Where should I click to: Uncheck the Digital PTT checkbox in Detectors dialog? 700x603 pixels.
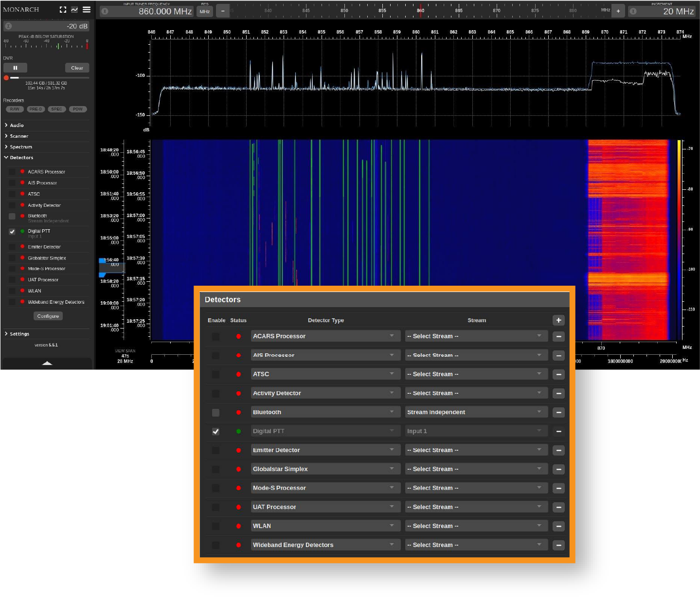coord(215,432)
